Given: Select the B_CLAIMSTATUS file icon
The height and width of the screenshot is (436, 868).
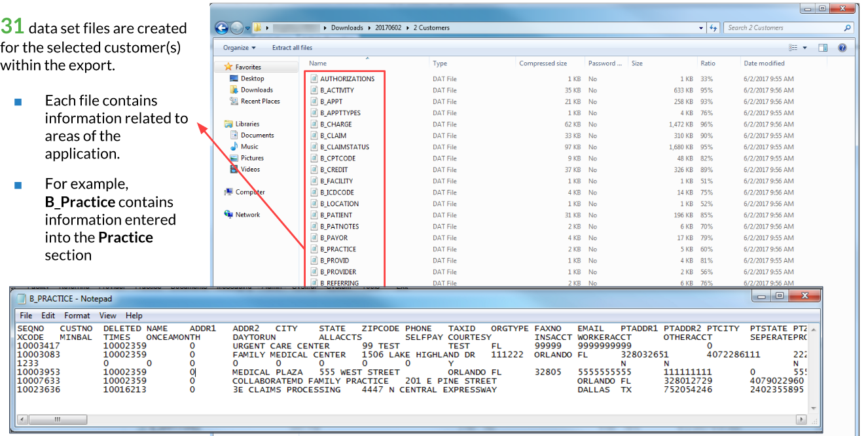Looking at the screenshot, I should [x=314, y=147].
